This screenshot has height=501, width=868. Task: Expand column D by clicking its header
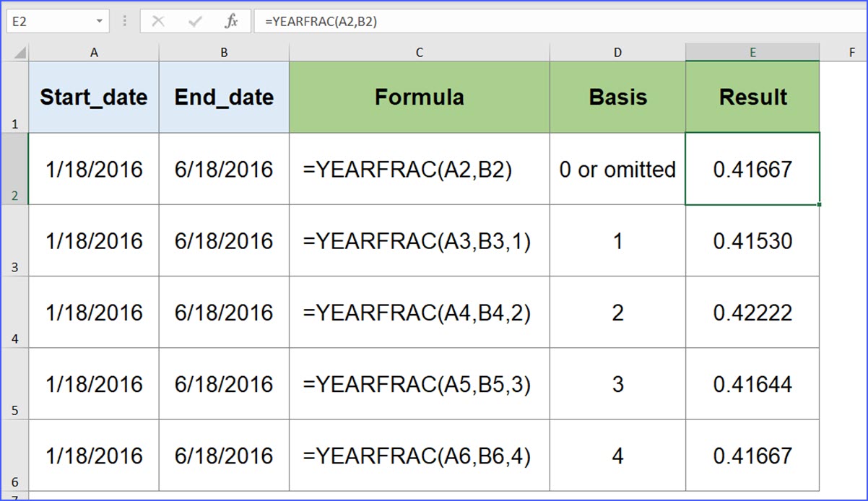tap(617, 52)
